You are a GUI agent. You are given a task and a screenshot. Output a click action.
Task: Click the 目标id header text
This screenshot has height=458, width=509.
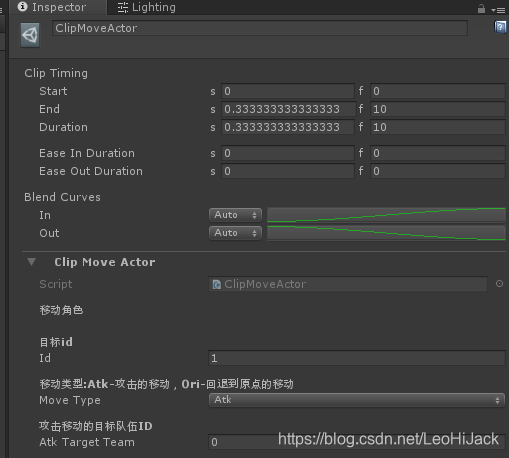coord(56,342)
